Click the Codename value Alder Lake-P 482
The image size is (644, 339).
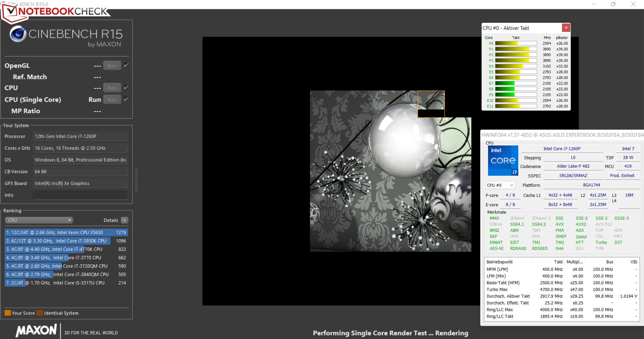573,166
